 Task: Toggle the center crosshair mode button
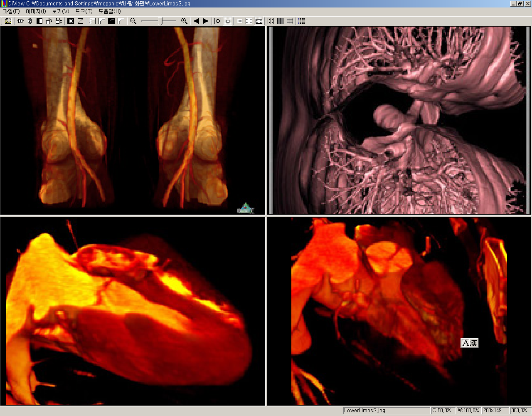click(x=228, y=21)
